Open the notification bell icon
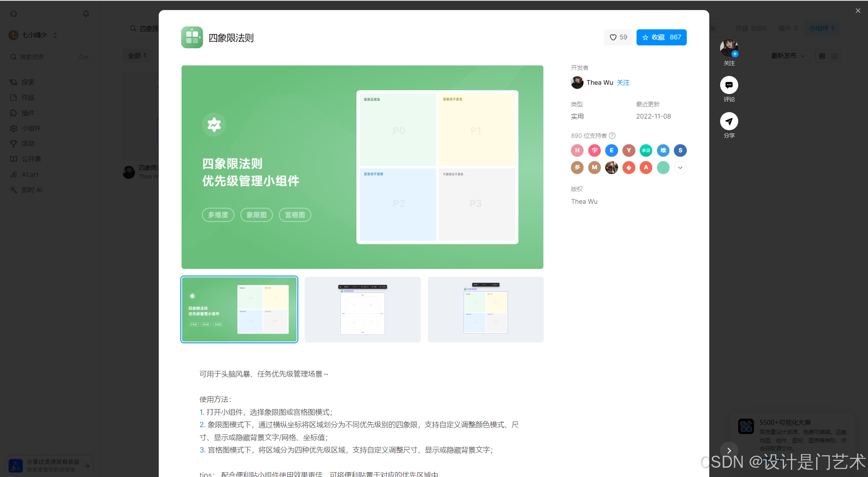The height and width of the screenshot is (477, 868). tap(86, 14)
